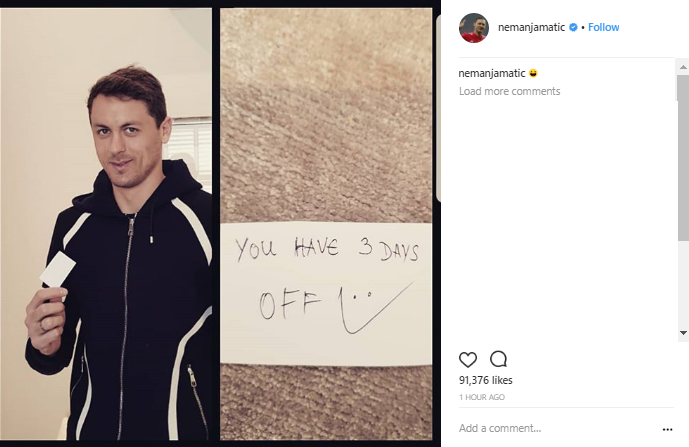Click the photo of man holding card

click(x=106, y=224)
